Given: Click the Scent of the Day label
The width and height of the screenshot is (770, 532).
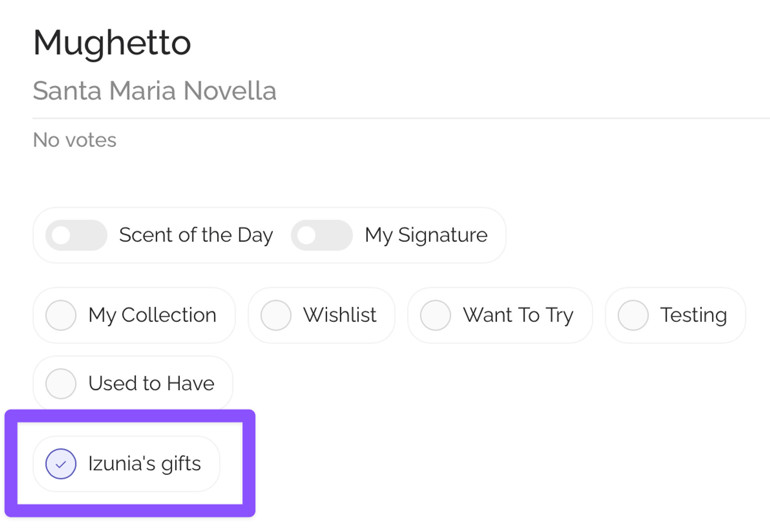Looking at the screenshot, I should pyautogui.click(x=196, y=235).
